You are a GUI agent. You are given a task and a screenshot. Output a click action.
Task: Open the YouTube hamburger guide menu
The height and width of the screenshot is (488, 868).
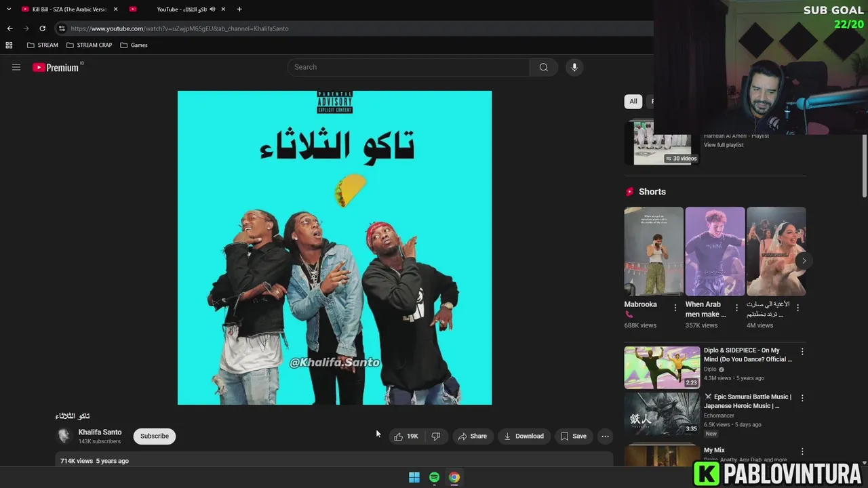coord(16,67)
